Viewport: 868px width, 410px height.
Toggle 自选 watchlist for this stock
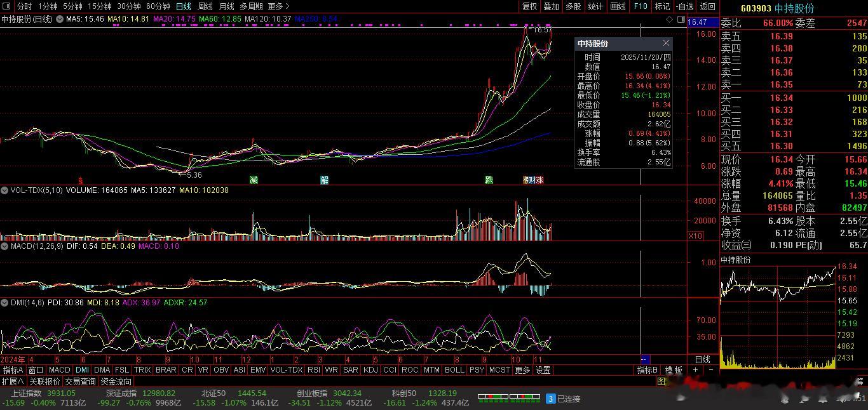point(684,6)
